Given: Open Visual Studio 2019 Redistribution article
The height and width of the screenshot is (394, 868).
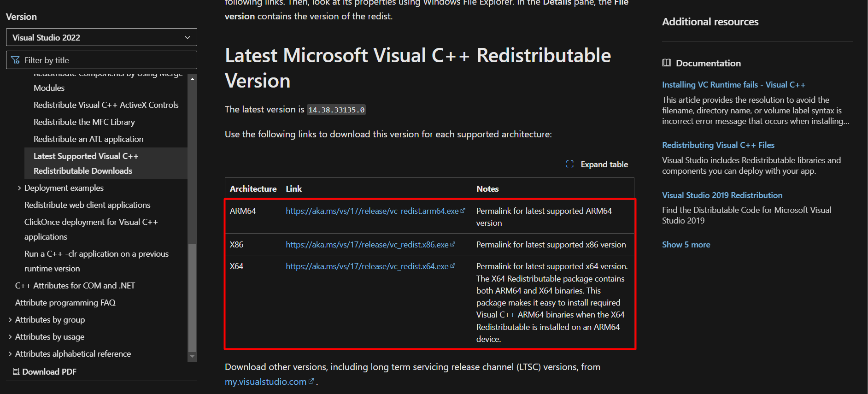Looking at the screenshot, I should click(x=722, y=195).
